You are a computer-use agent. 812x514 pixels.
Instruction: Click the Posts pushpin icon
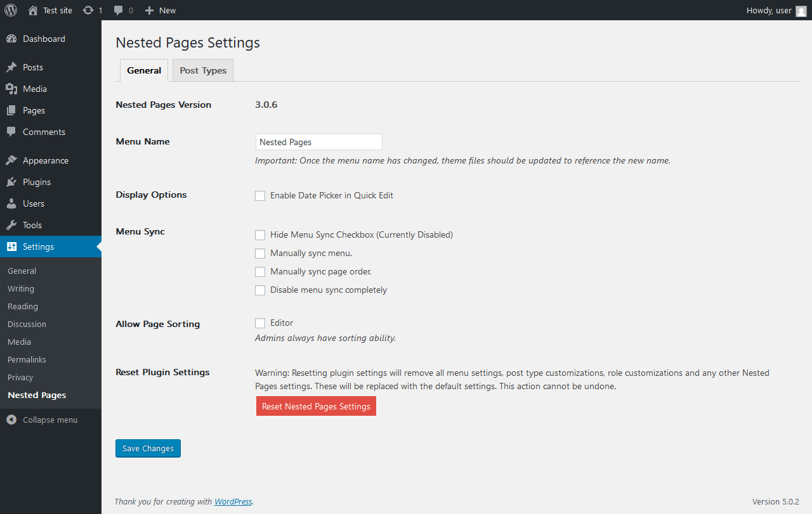pyautogui.click(x=11, y=67)
